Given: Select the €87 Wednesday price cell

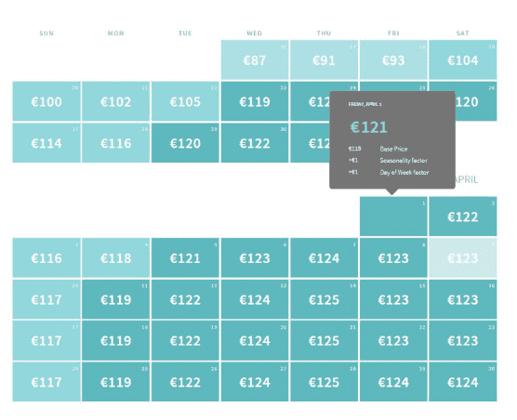Looking at the screenshot, I should (x=255, y=60).
